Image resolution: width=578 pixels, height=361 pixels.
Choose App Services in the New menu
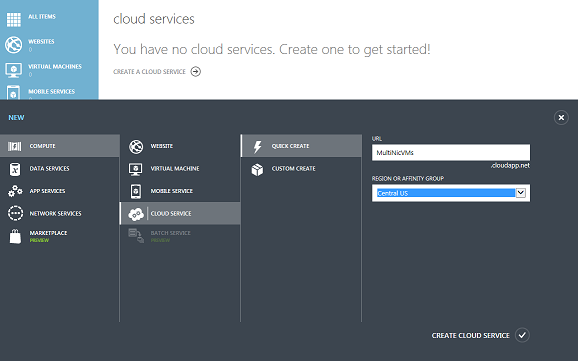[60, 191]
